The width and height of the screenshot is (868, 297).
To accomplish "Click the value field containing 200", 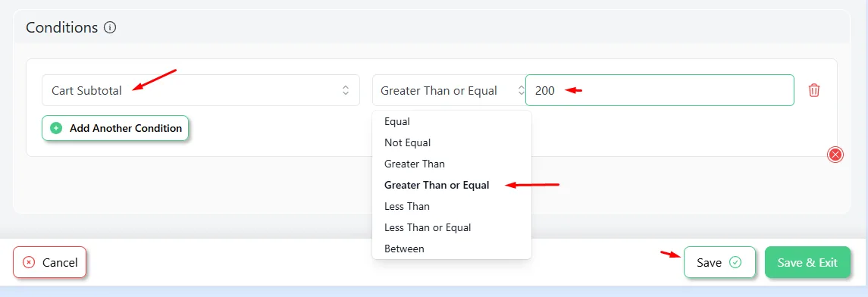I will click(660, 90).
